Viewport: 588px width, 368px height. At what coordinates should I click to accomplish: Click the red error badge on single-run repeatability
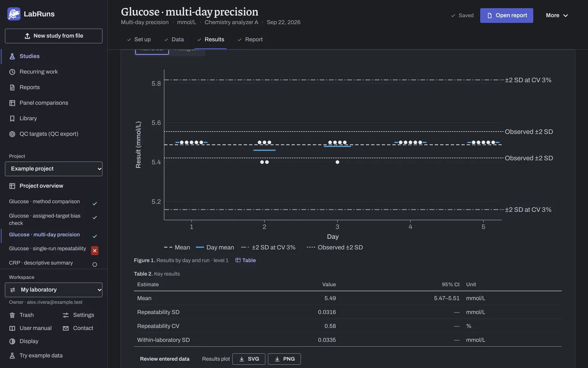pos(95,251)
